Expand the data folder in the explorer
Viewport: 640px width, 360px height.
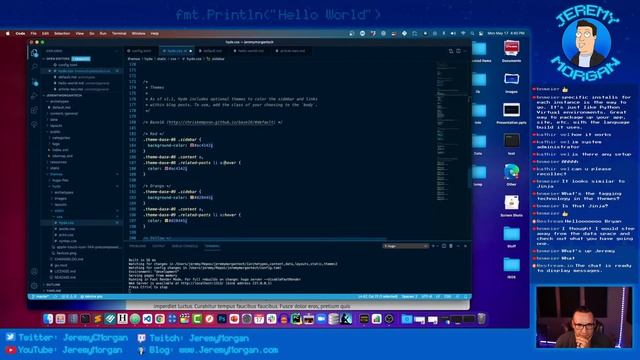point(54,120)
